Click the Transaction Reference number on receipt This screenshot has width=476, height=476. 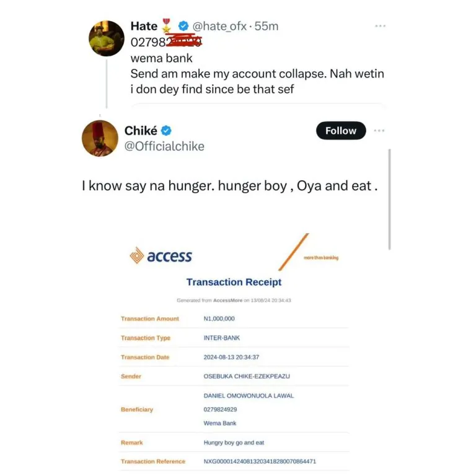coord(260,461)
